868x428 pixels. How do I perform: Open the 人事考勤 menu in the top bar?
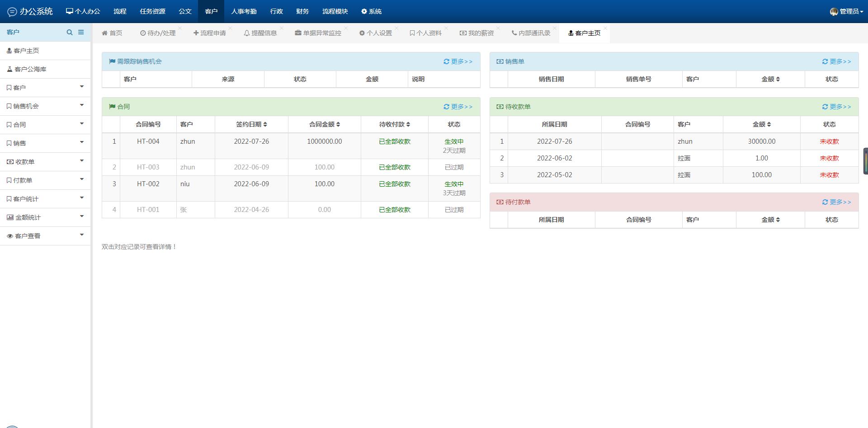coord(244,11)
